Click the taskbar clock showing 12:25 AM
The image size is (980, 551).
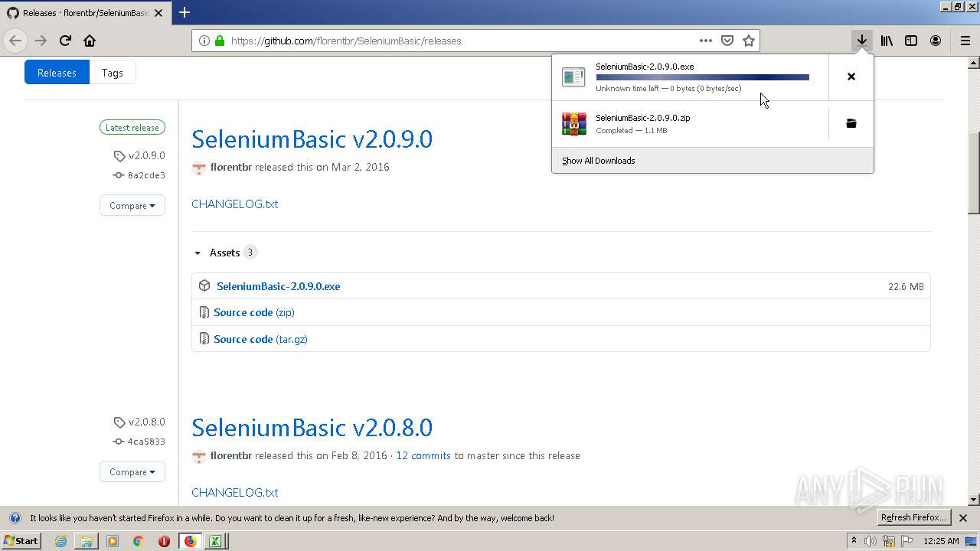click(941, 541)
